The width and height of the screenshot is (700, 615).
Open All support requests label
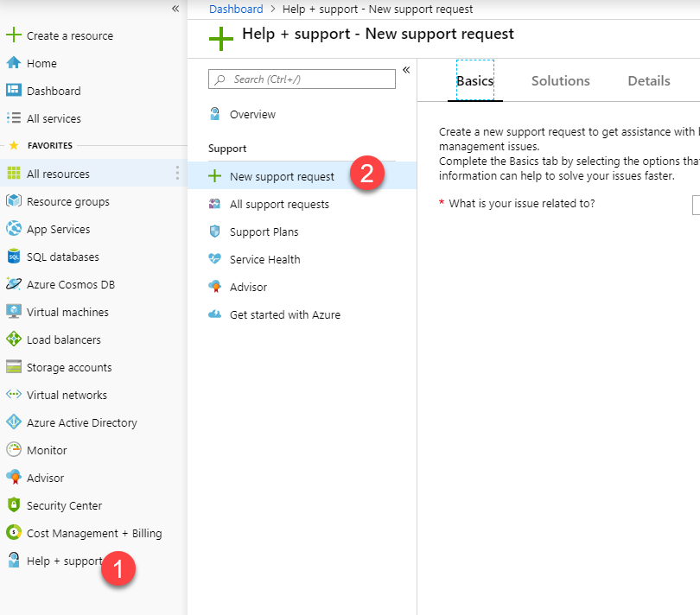click(279, 204)
